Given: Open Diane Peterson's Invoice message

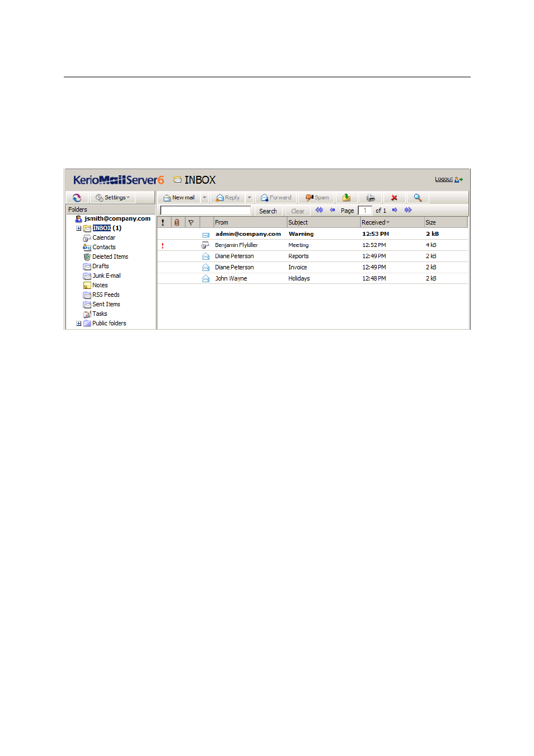Looking at the screenshot, I should pyautogui.click(x=312, y=268).
